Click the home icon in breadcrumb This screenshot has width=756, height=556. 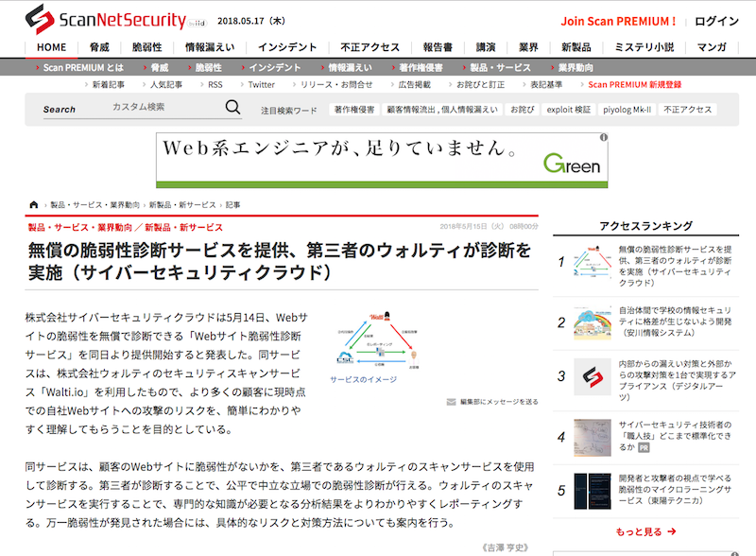(34, 204)
